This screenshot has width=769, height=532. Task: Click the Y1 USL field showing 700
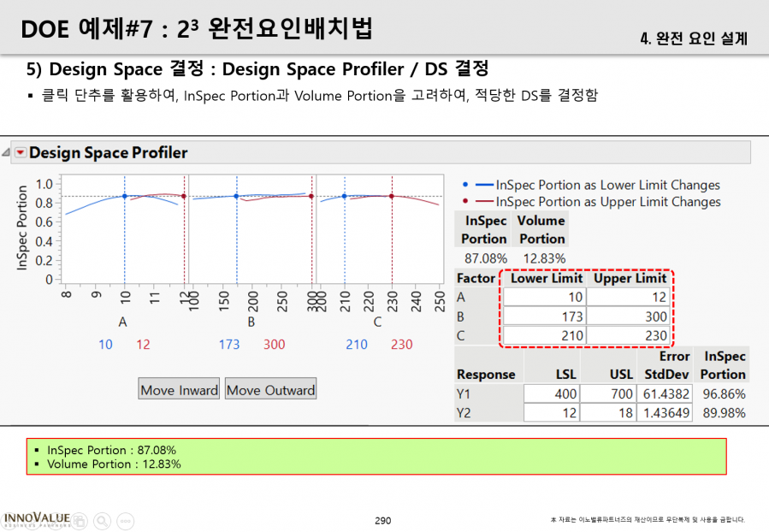[608, 393]
